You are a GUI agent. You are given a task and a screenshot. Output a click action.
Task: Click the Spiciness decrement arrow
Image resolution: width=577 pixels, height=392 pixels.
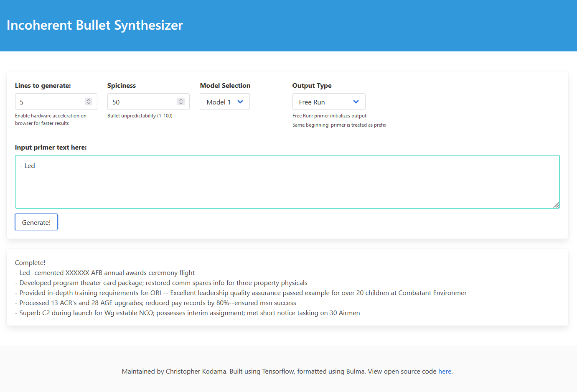click(x=181, y=104)
